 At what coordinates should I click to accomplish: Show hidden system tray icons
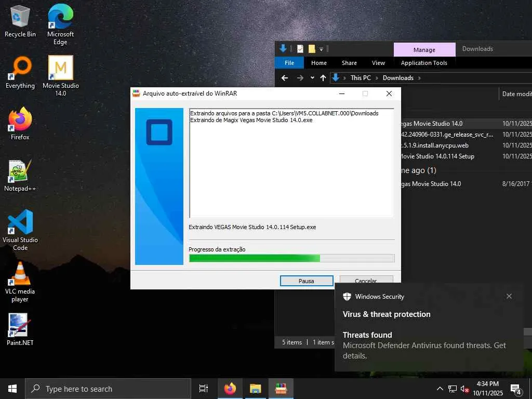point(440,389)
